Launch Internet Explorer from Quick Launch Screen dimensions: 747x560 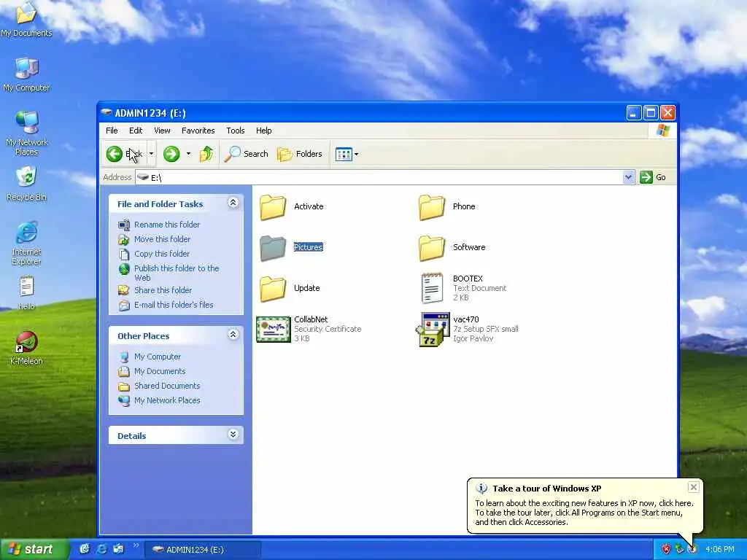point(101,549)
